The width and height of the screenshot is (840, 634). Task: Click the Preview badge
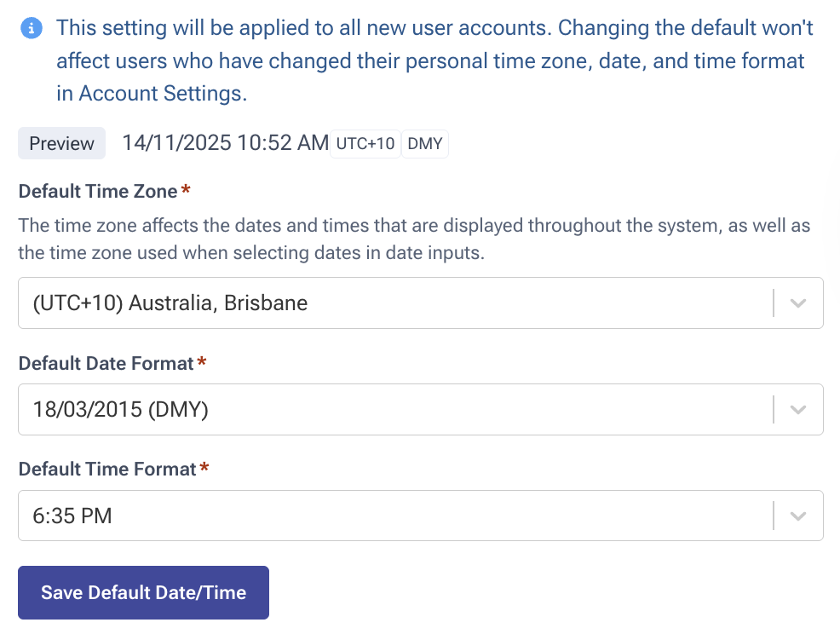61,143
